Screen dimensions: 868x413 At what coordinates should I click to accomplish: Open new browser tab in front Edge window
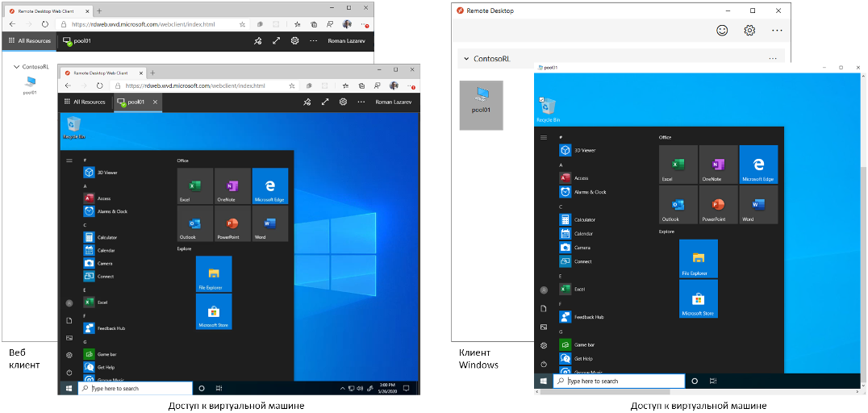tap(152, 73)
